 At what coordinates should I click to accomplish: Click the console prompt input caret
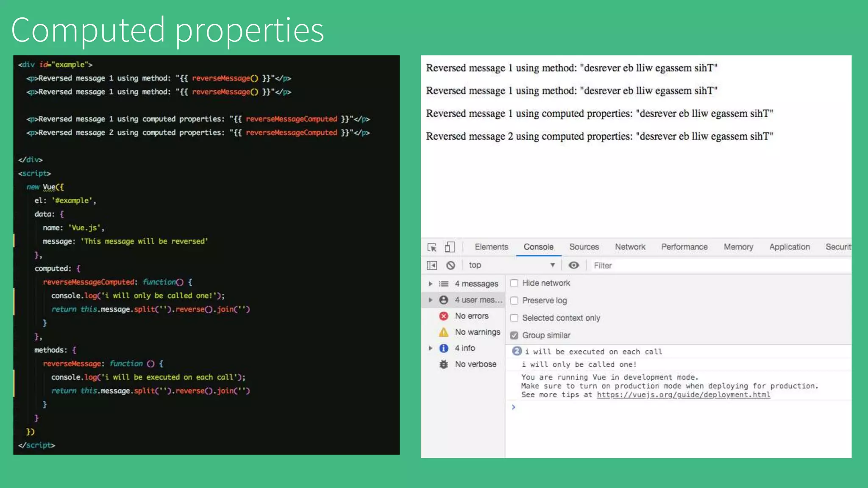pyautogui.click(x=513, y=407)
